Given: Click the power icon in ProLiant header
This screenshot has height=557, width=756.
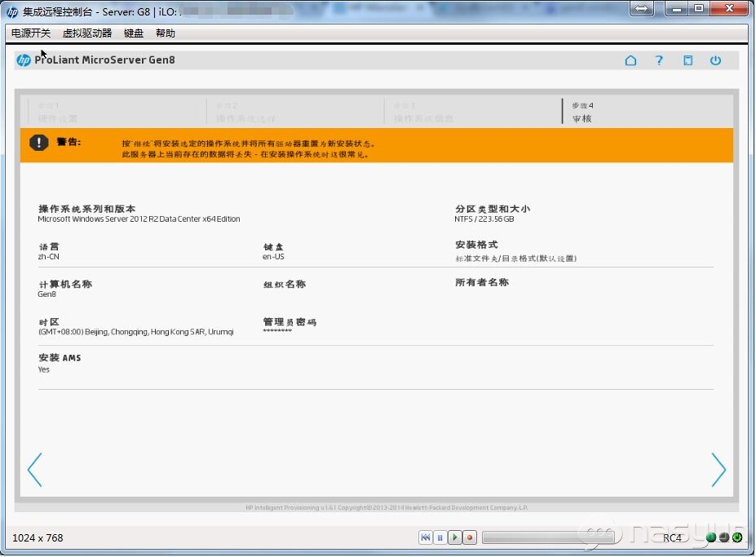Looking at the screenshot, I should click(x=715, y=60).
